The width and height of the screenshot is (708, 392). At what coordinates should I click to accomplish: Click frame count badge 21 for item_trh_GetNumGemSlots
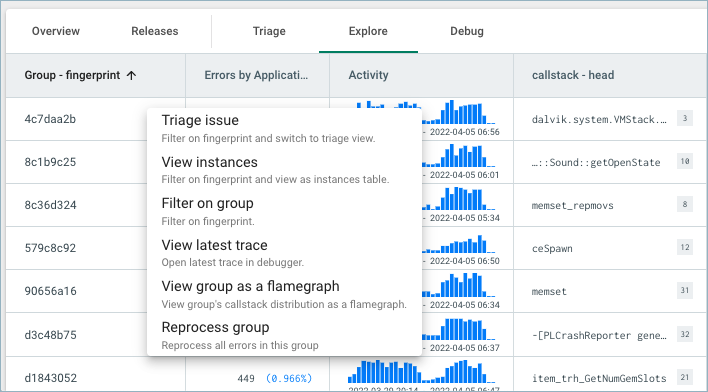coord(685,377)
